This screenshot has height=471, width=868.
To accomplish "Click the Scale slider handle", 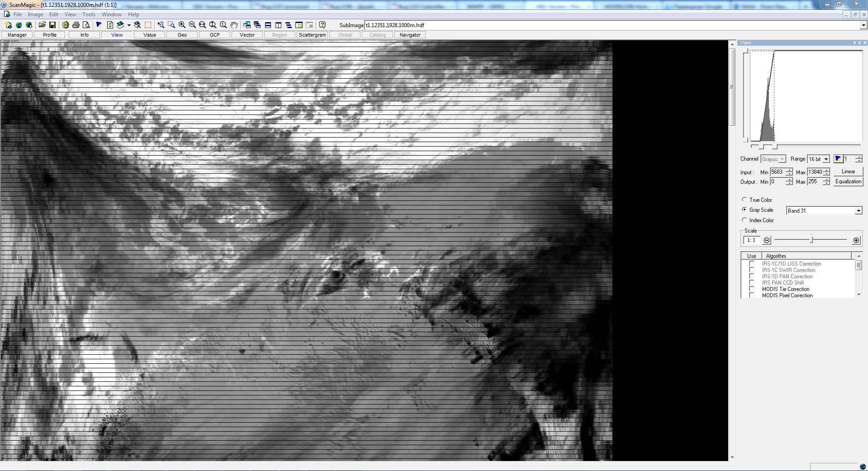I will [811, 239].
